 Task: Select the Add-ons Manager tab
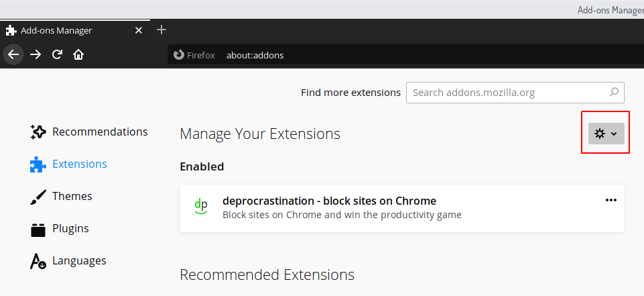(x=67, y=30)
